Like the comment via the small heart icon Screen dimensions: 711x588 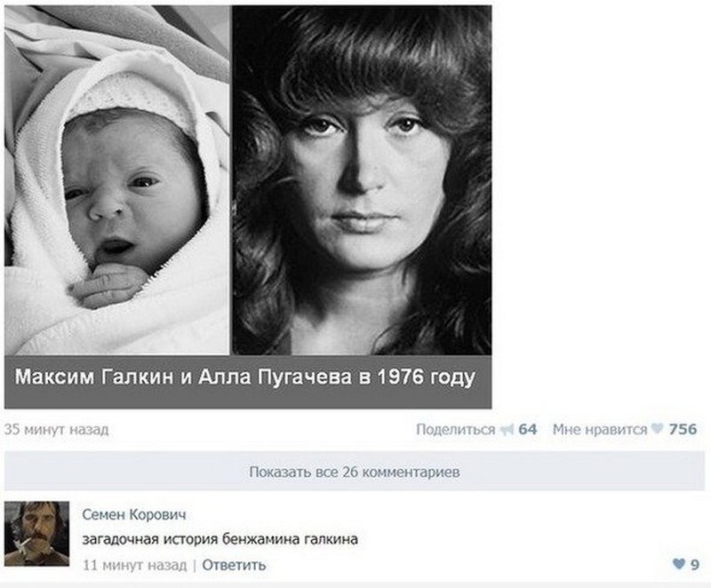[679, 564]
